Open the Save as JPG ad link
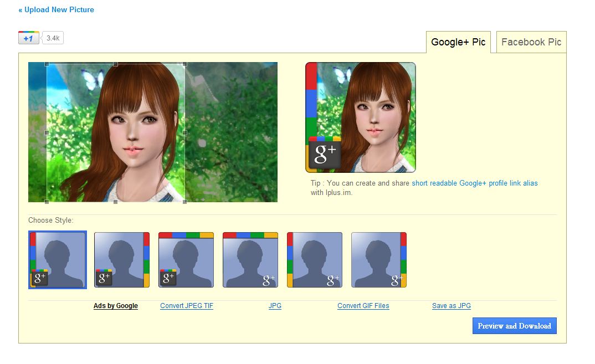 [451, 306]
